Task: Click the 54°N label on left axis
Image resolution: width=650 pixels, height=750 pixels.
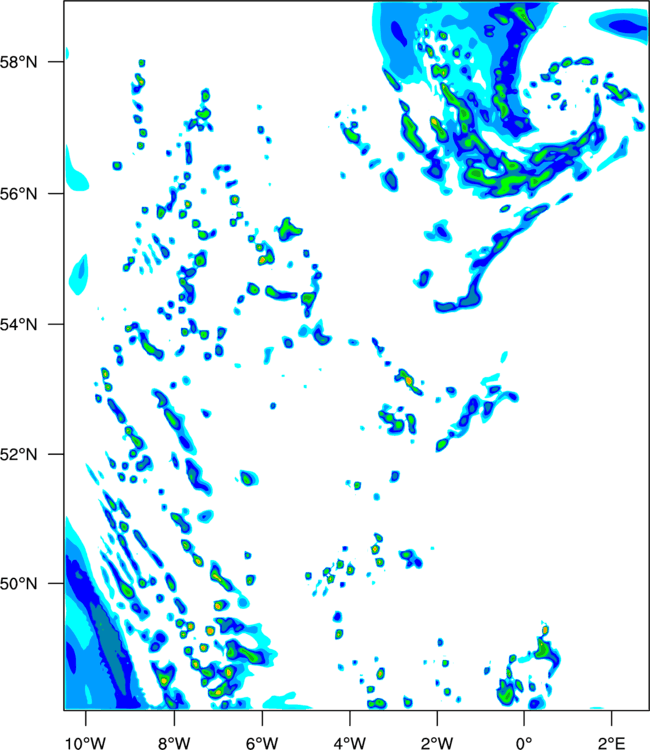Action: (x=19, y=325)
